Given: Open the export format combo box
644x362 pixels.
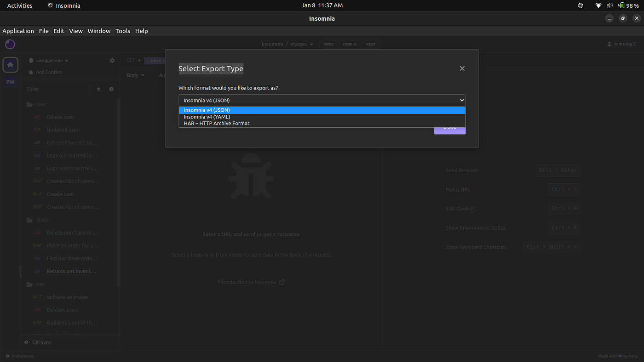Looking at the screenshot, I should (x=322, y=100).
